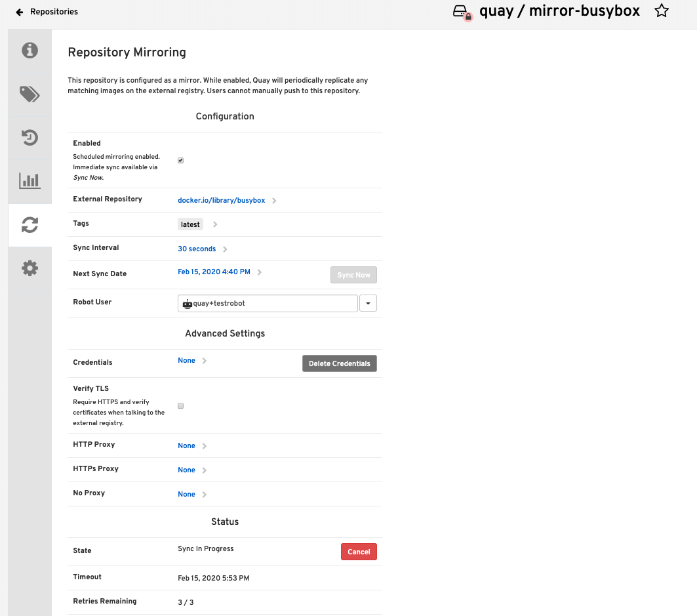This screenshot has height=616, width=697.
Task: Click docker.io/library/busybox link
Action: 222,200
